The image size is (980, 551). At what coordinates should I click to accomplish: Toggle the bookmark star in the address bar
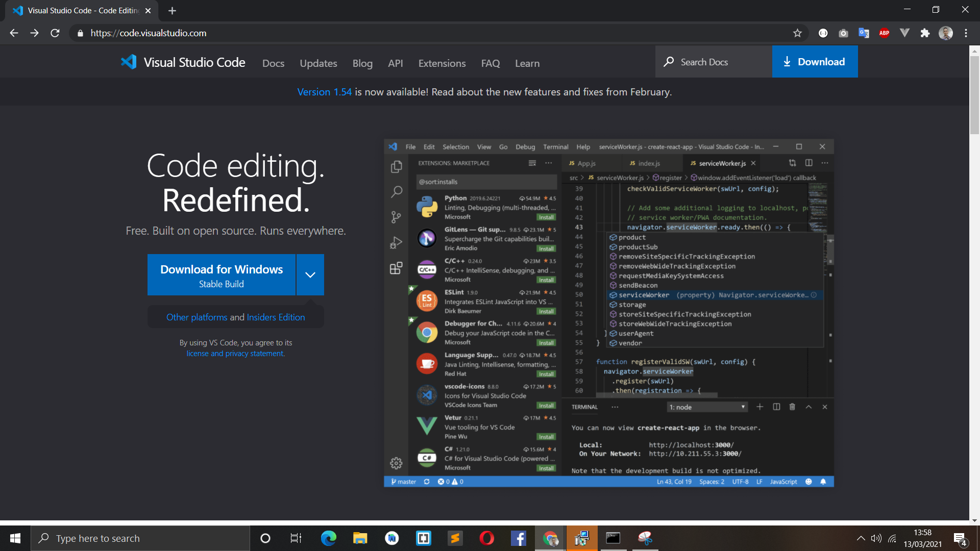798,33
